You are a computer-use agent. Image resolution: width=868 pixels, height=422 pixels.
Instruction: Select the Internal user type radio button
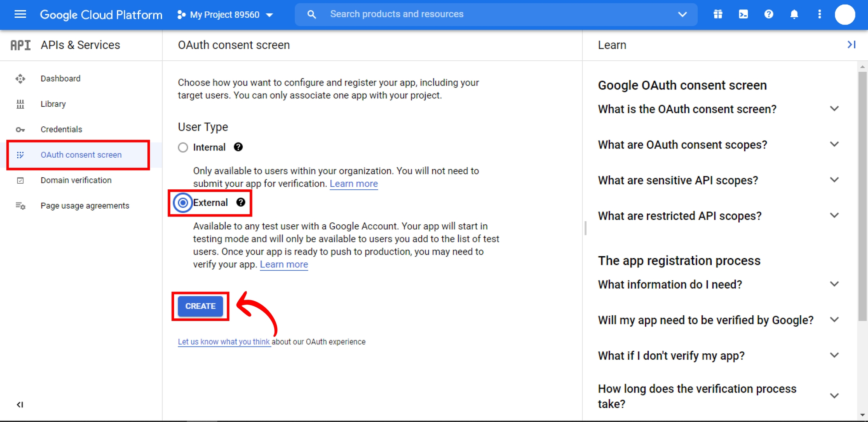[183, 147]
